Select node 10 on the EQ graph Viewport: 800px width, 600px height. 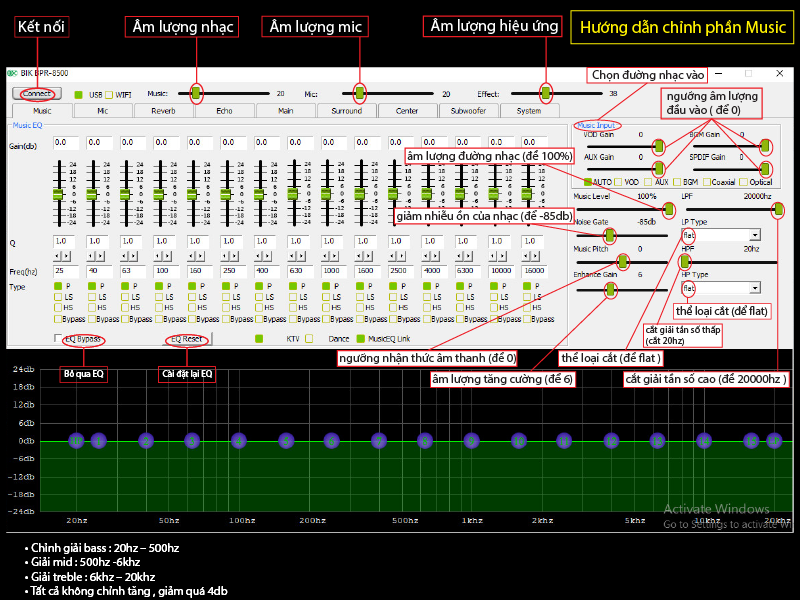point(518,441)
